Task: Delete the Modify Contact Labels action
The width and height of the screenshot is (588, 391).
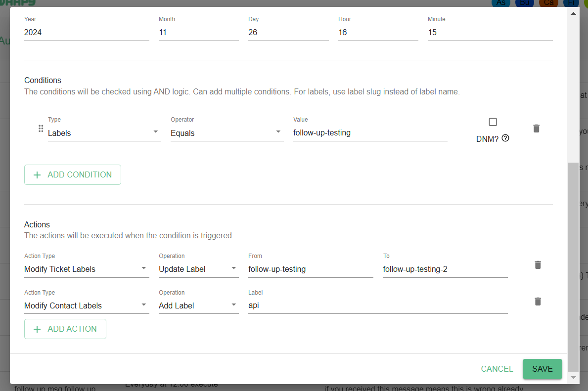Action: coord(538,302)
